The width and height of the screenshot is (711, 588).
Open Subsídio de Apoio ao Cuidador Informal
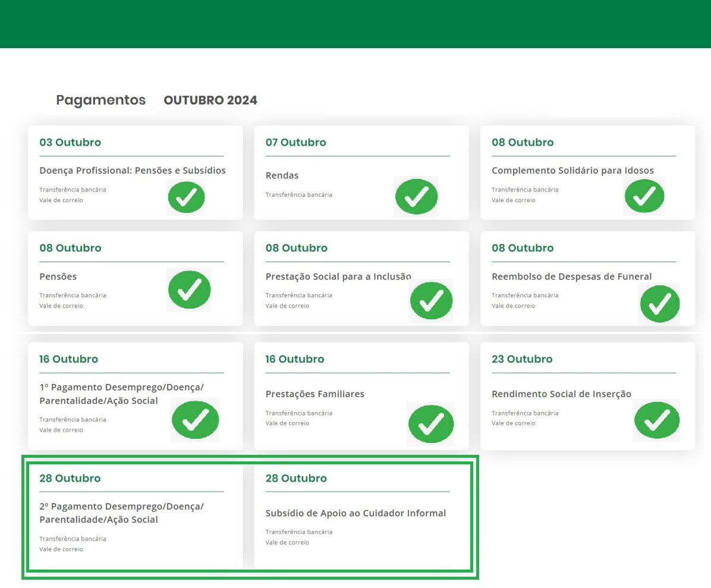355,513
